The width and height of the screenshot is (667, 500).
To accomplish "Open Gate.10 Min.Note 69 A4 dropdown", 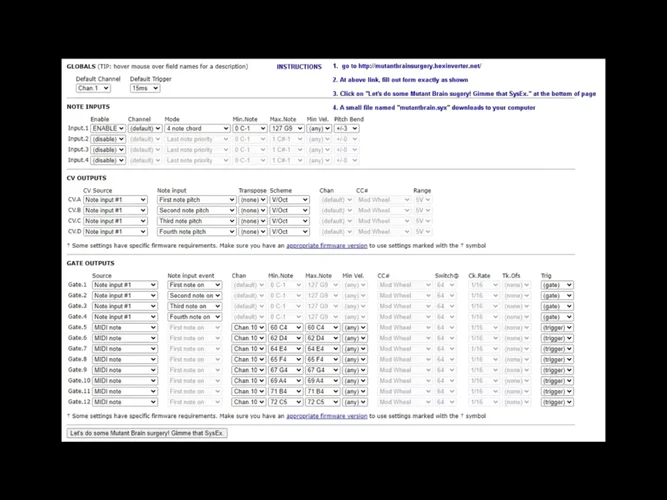I will [285, 380].
